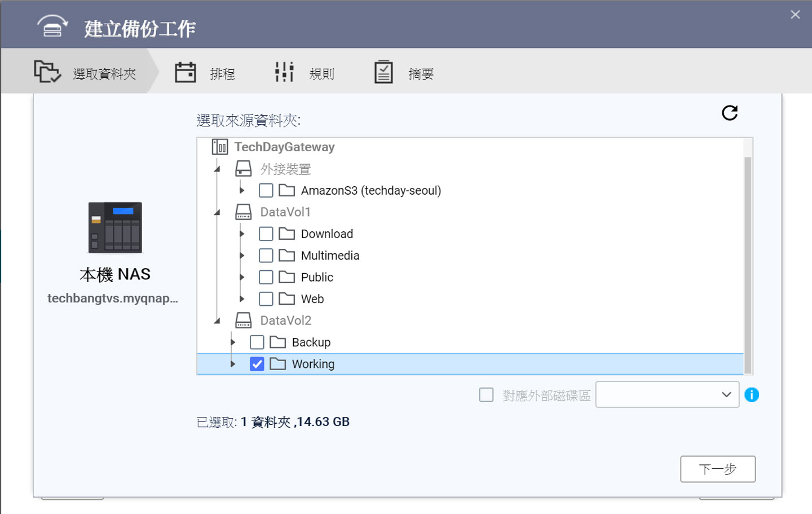812x514 pixels.
Task: Click the refresh folder list icon
Action: (x=730, y=113)
